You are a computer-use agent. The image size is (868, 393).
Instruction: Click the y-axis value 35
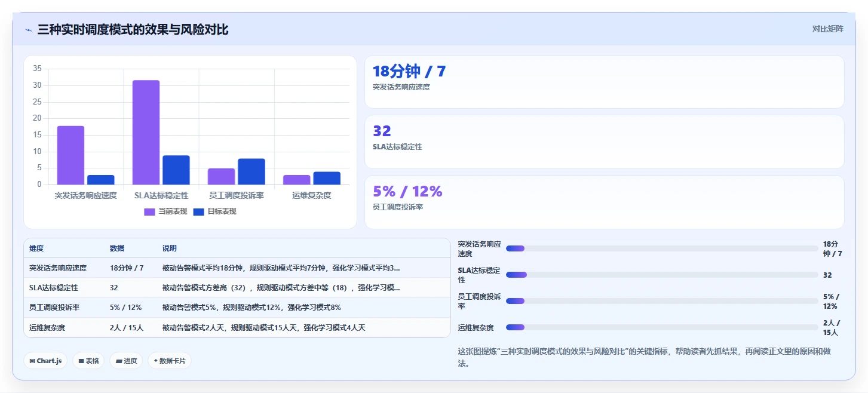pos(37,69)
